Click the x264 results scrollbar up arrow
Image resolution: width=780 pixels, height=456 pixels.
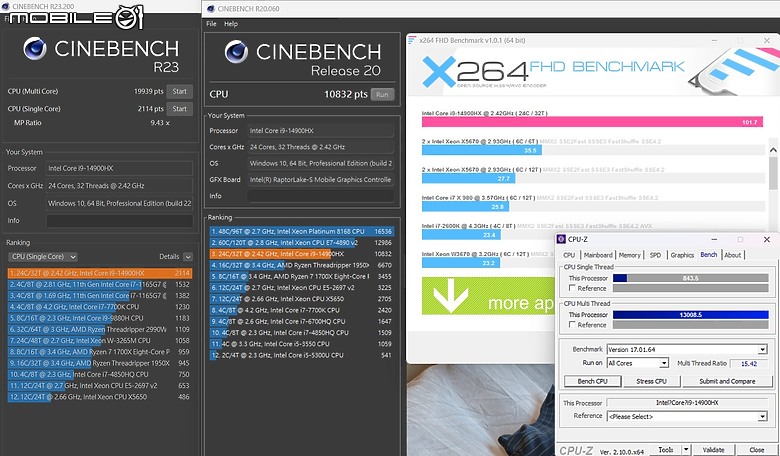coord(773,150)
